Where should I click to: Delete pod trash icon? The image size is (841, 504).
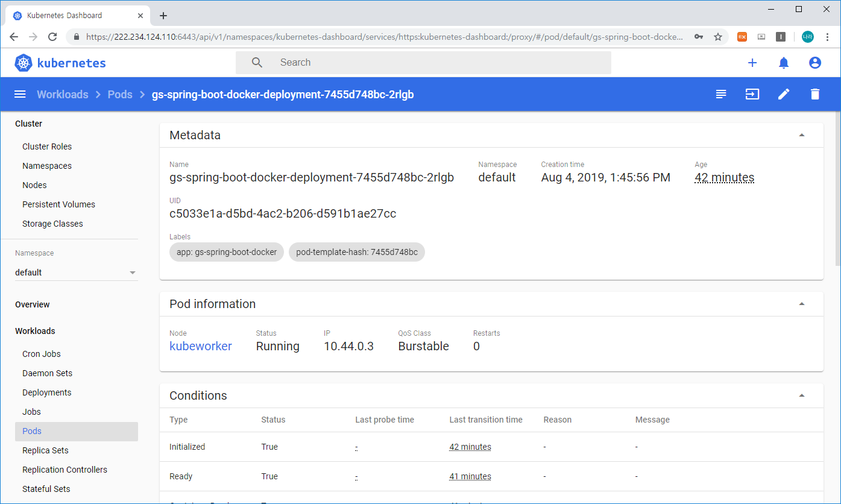[x=815, y=94]
